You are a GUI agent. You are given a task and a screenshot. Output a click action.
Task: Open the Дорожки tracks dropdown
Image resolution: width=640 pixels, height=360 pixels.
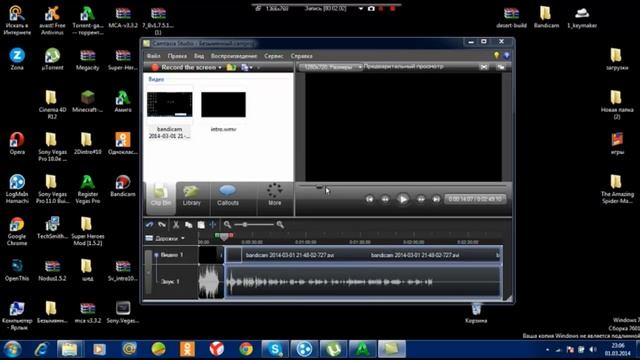pyautogui.click(x=165, y=238)
